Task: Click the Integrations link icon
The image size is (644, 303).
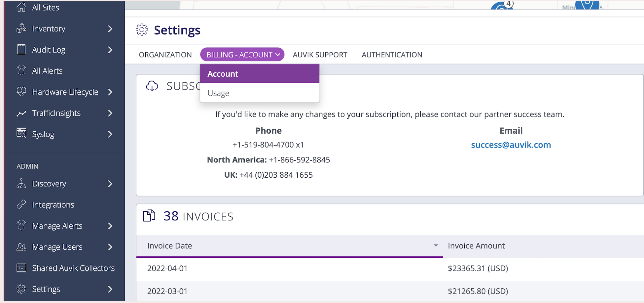Action: pos(21,204)
